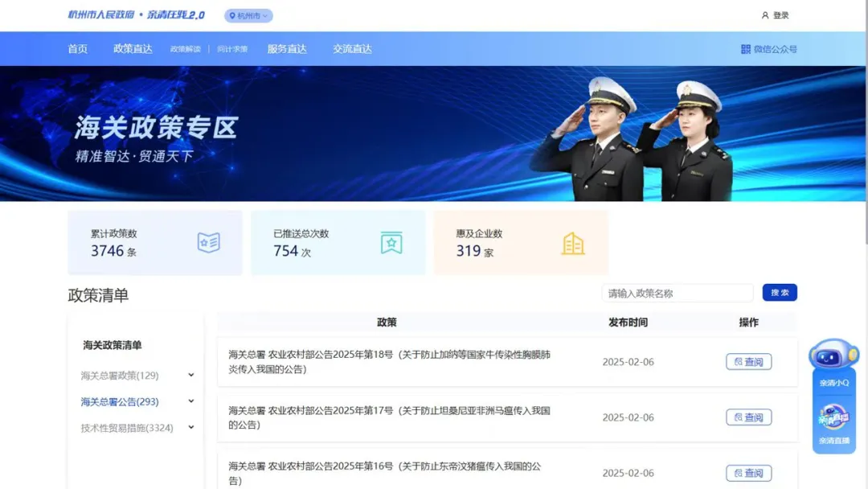This screenshot has height=489, width=868.
Task: Click the magnifier 搜索 search icon
Action: [779, 293]
